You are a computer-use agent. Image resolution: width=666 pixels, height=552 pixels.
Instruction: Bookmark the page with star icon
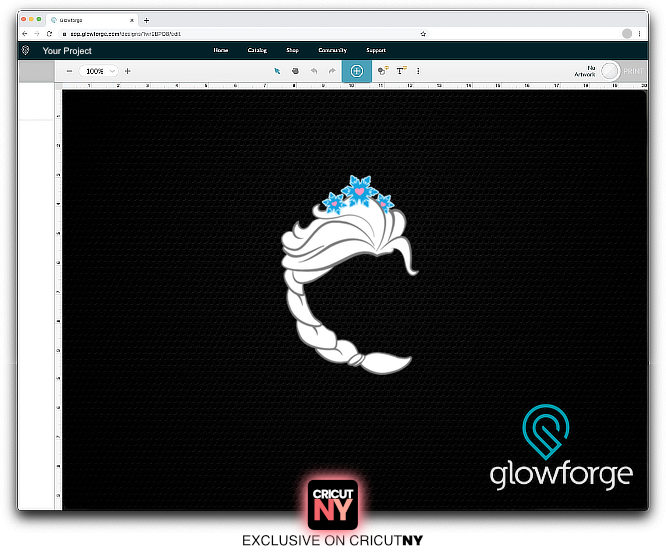423,34
